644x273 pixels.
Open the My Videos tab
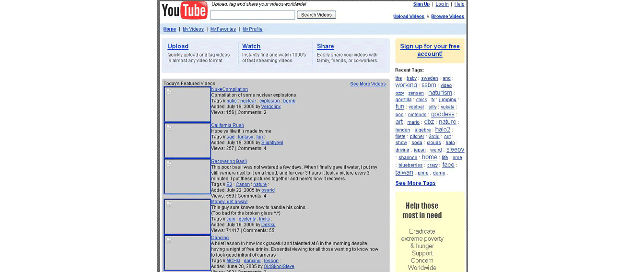(193, 29)
